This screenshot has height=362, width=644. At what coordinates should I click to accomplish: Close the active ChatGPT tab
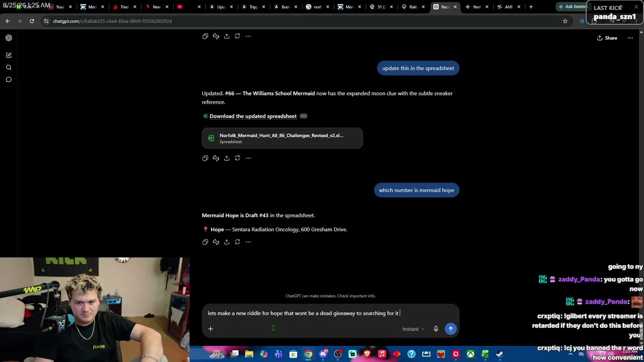455,7
